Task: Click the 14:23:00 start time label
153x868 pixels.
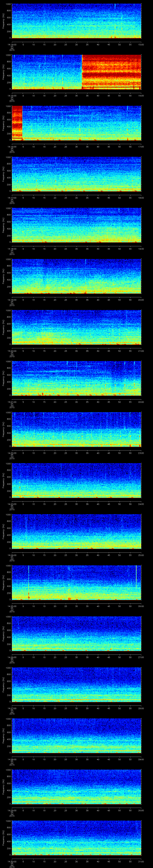Action: point(12,504)
